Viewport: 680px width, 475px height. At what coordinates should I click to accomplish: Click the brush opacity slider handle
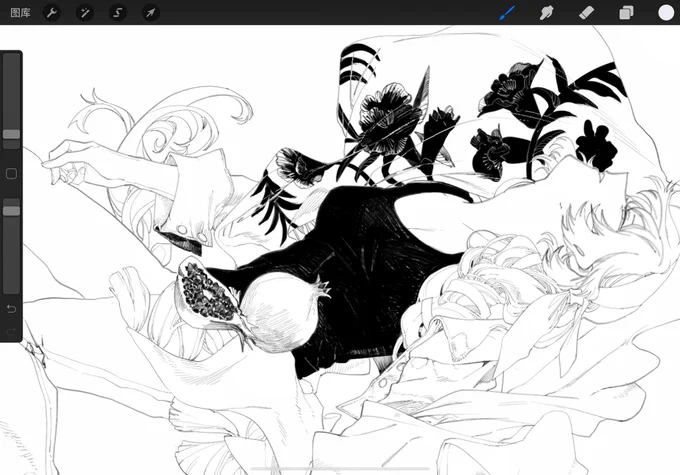click(11, 211)
